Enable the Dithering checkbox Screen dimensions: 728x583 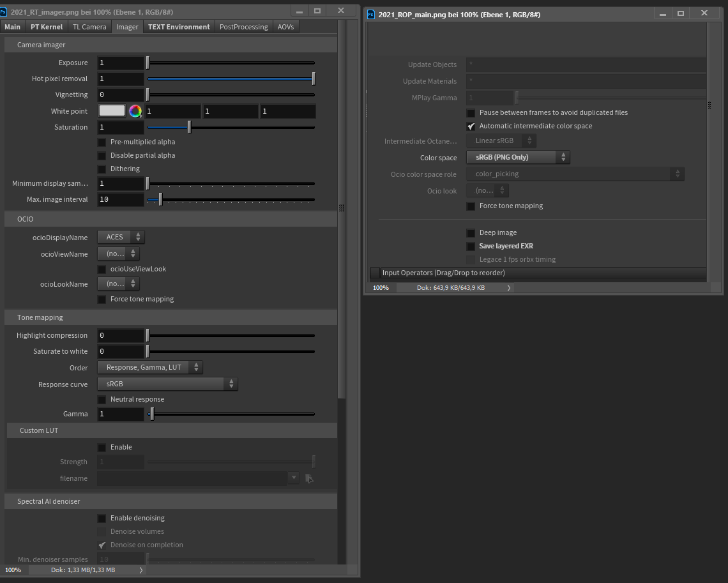pyautogui.click(x=102, y=169)
